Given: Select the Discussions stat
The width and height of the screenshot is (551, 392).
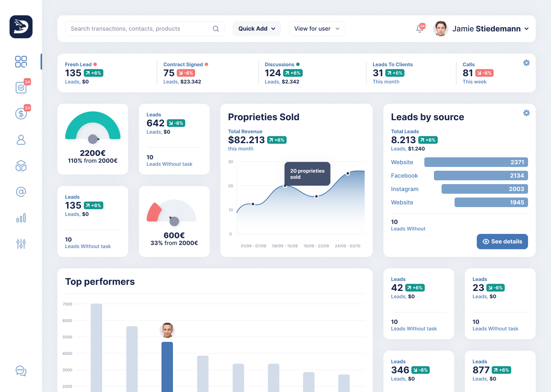Looking at the screenshot, I should pyautogui.click(x=284, y=73).
